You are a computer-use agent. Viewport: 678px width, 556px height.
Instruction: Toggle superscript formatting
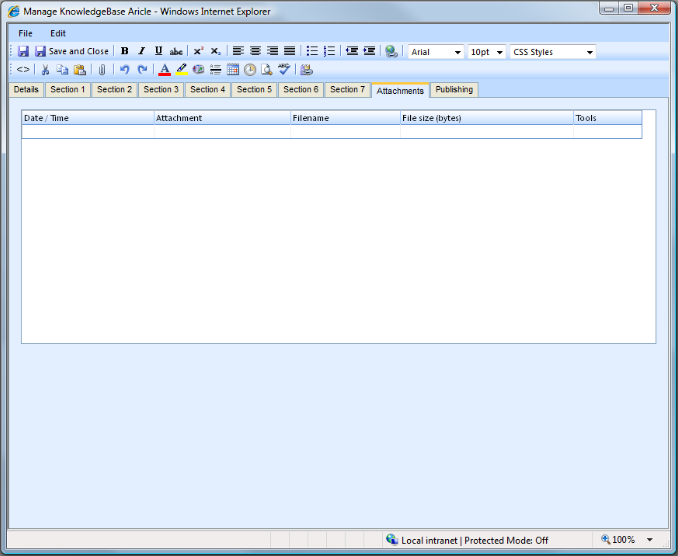click(x=198, y=51)
